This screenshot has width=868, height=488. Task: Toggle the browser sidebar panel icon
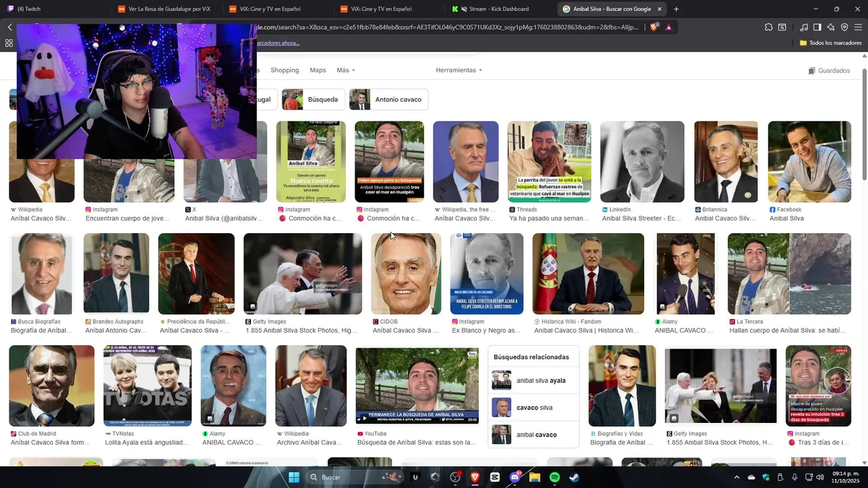point(817,27)
